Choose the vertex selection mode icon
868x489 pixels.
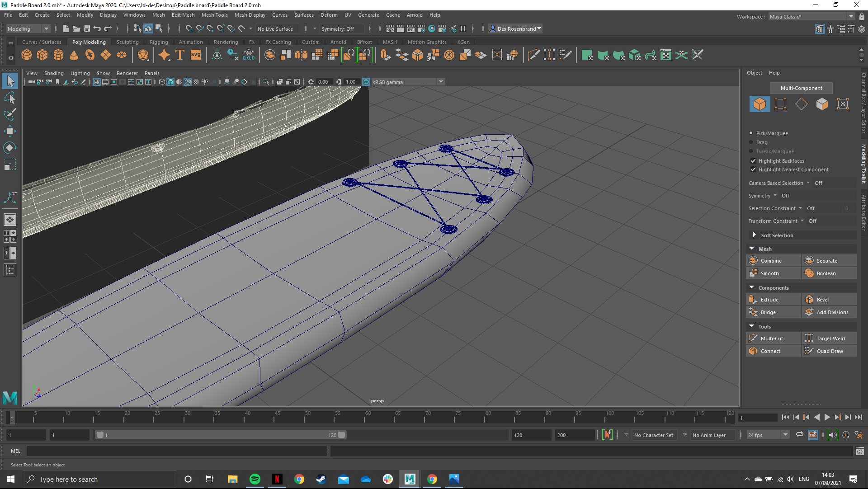(780, 104)
